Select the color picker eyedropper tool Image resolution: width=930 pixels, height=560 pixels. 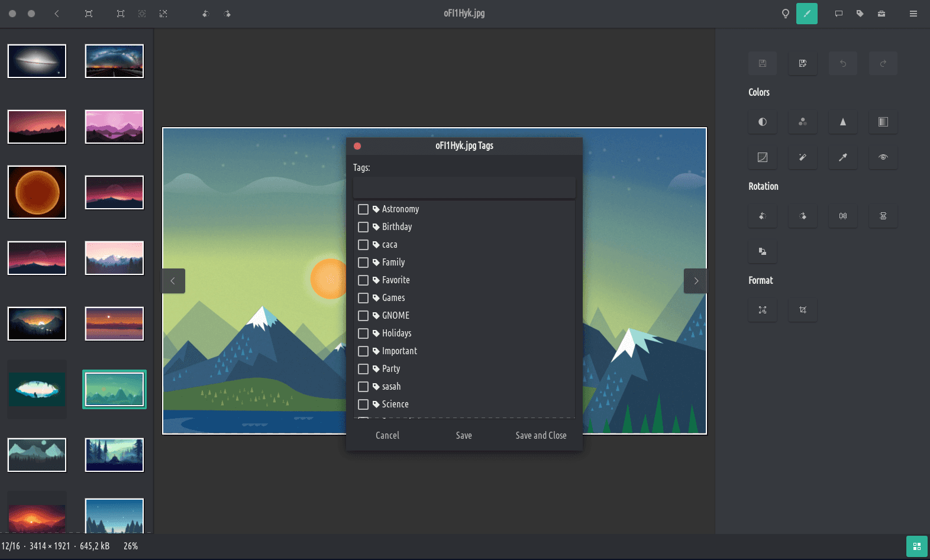(843, 157)
